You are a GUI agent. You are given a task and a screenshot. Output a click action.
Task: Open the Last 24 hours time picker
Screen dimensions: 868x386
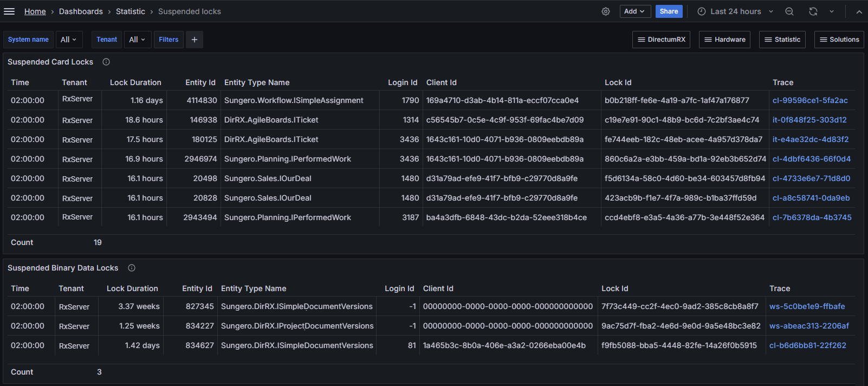pyautogui.click(x=735, y=11)
